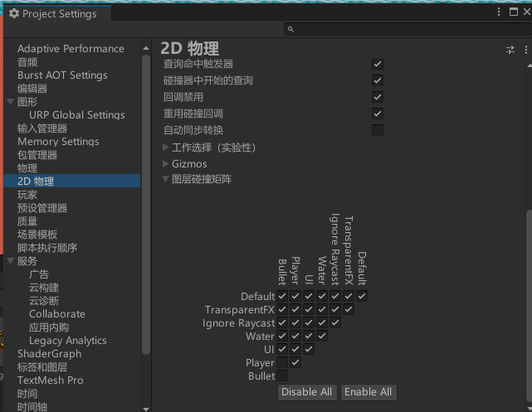Enable Bullet row Bullet column collision

pos(282,376)
